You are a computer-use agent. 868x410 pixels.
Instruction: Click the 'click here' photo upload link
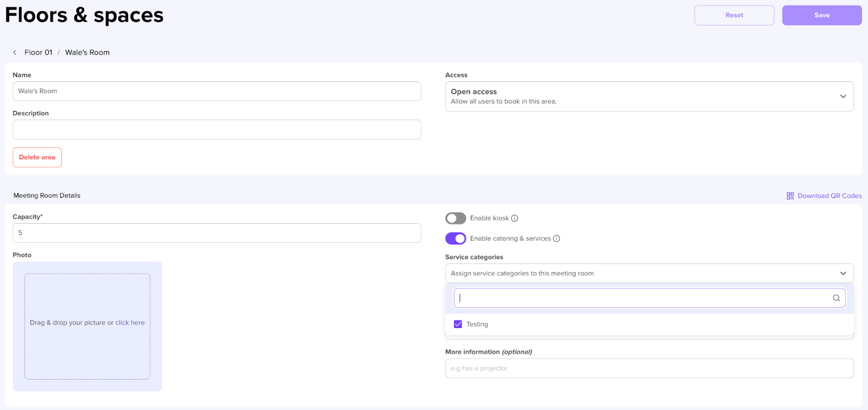[x=130, y=323]
